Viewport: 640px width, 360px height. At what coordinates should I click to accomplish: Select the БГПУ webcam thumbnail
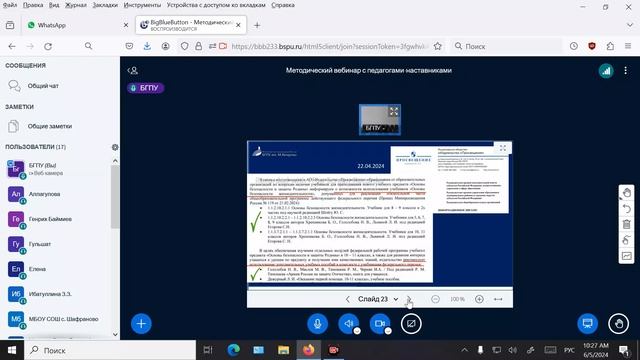pos(380,120)
